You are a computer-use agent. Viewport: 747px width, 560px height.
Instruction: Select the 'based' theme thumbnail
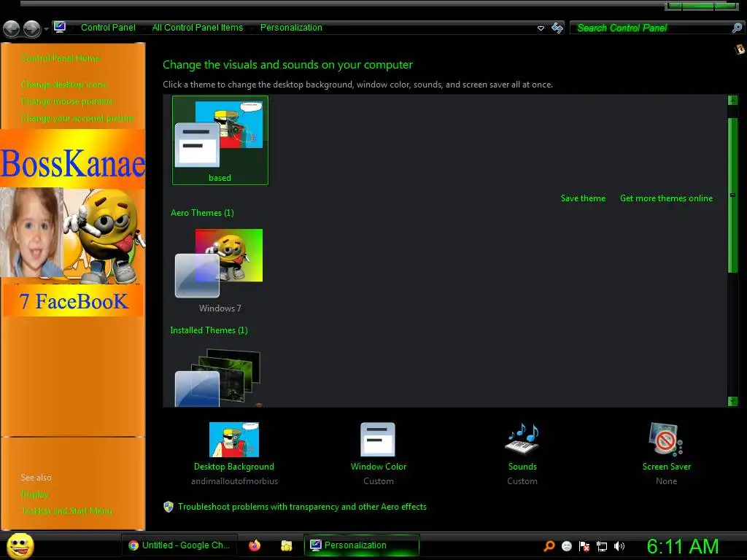tap(220, 141)
